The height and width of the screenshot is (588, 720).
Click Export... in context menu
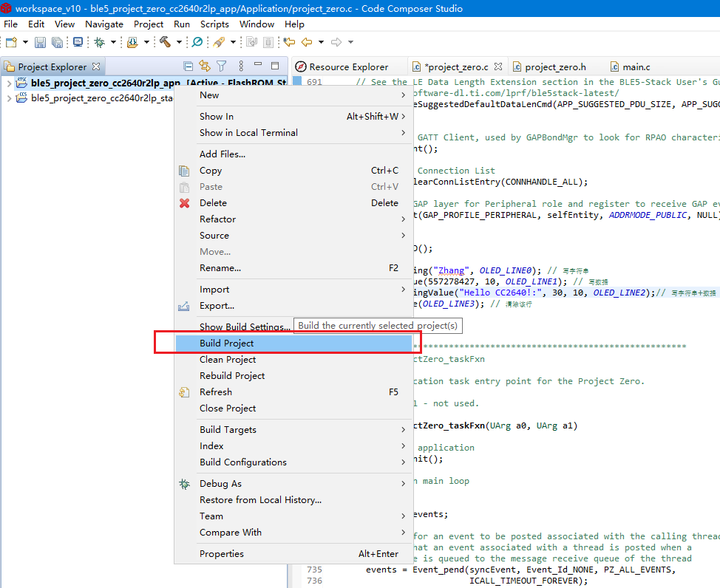click(x=294, y=306)
